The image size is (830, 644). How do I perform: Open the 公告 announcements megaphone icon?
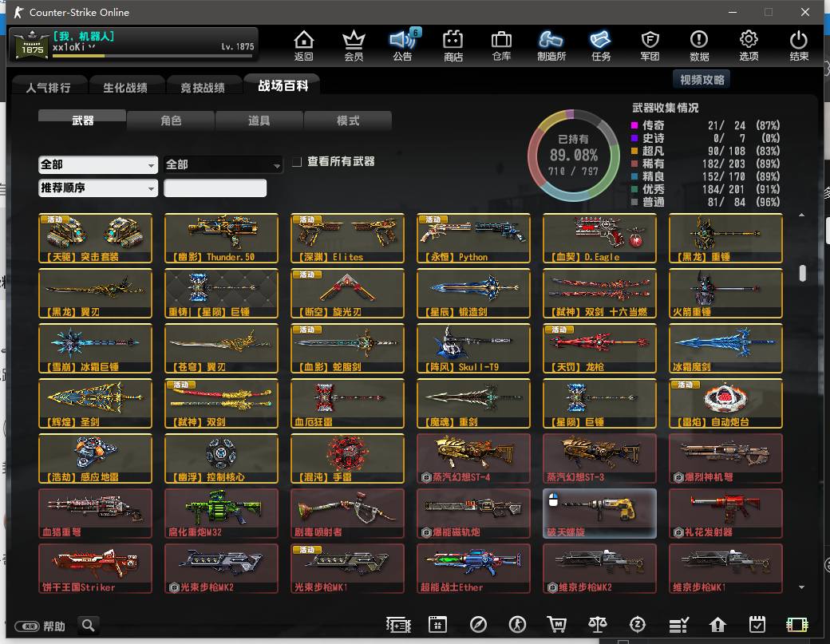pos(403,45)
